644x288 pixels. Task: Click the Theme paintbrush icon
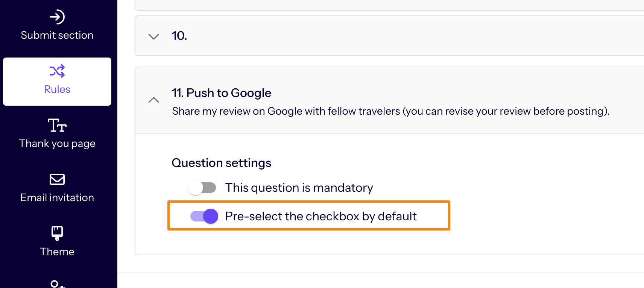[57, 233]
